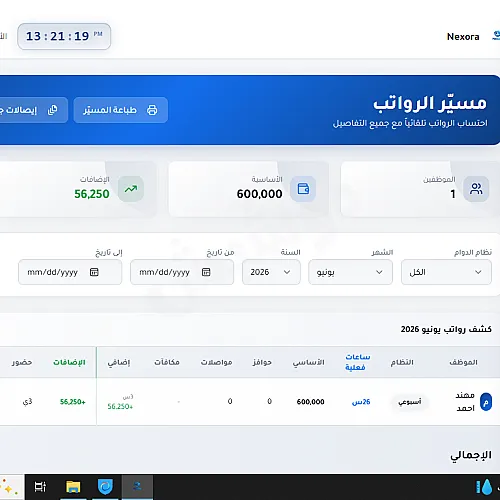Open File Explorer from the taskbar
This screenshot has width=500, height=500.
(x=73, y=487)
